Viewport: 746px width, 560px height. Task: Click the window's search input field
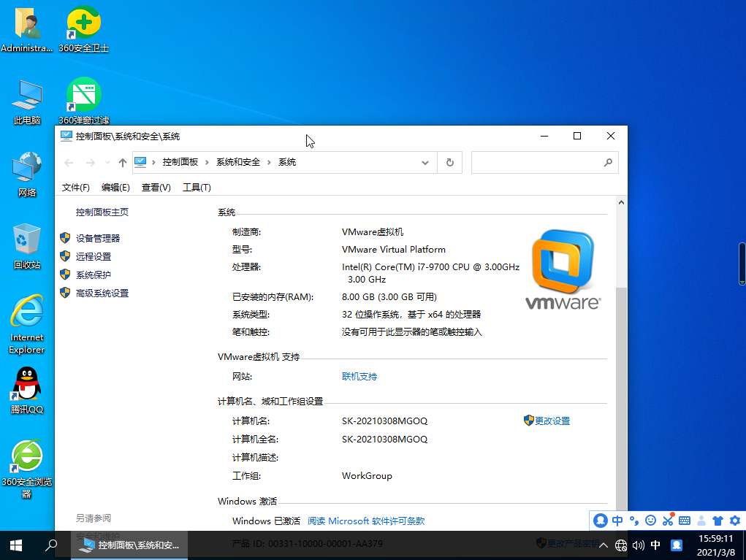tap(545, 163)
